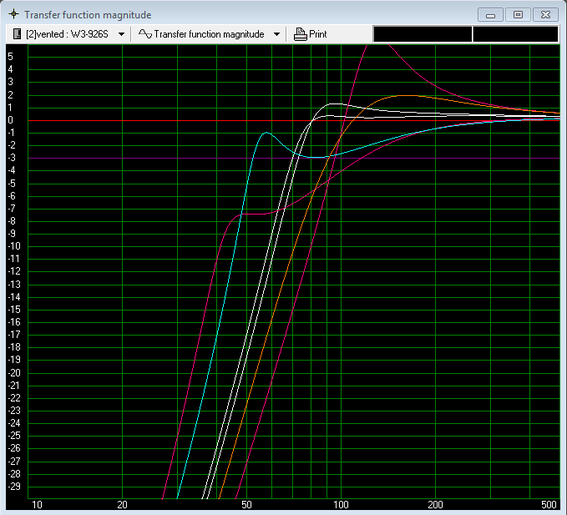Viewport: 567px width, 515px height.
Task: Click the Print button label
Action: [x=318, y=34]
